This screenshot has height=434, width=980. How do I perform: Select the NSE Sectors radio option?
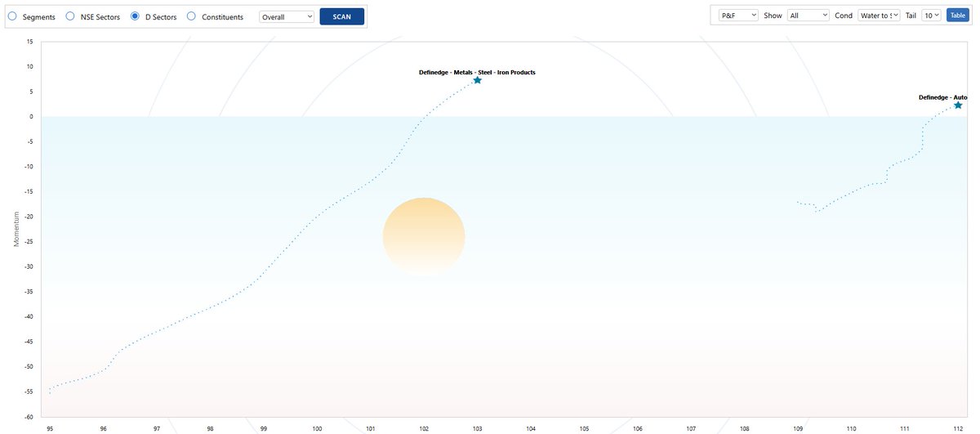[70, 16]
